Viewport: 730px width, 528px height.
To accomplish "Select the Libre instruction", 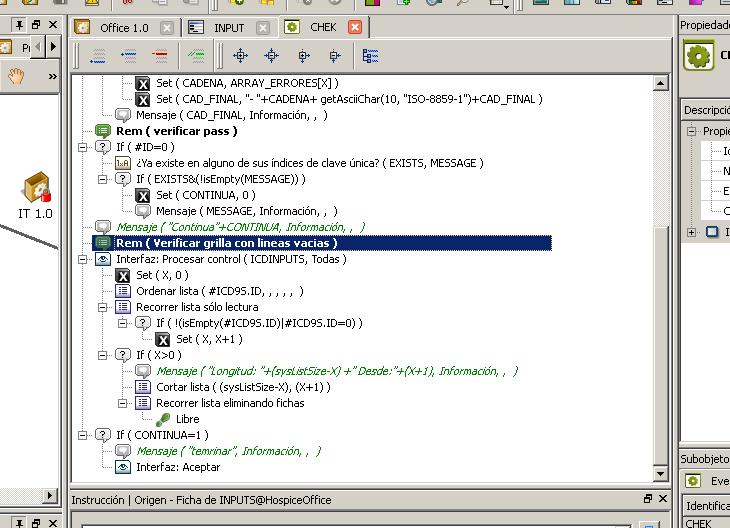I will click(x=187, y=419).
